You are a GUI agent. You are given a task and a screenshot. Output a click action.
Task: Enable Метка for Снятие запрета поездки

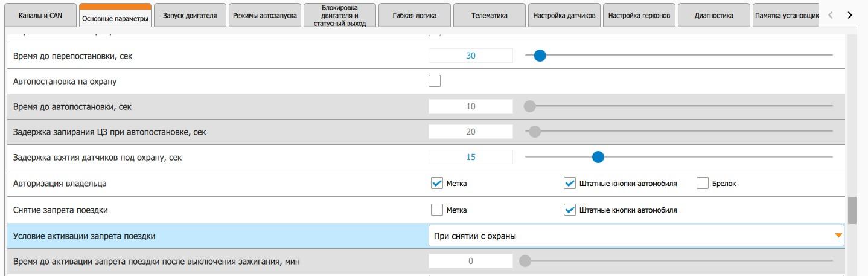click(437, 210)
